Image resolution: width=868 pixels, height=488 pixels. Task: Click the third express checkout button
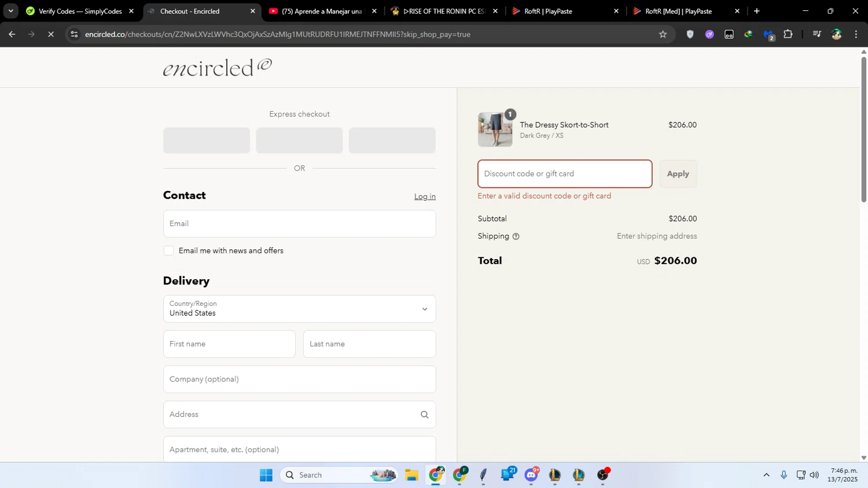[392, 141]
